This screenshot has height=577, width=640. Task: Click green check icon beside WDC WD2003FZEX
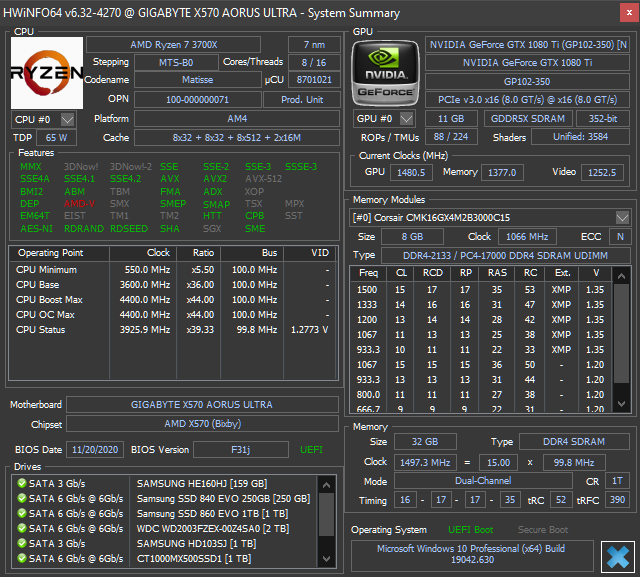[x=22, y=528]
